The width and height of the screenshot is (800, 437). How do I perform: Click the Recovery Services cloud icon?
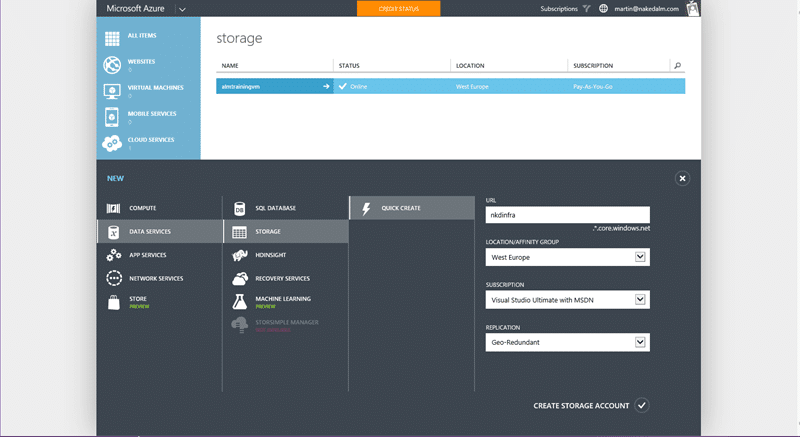pos(240,278)
